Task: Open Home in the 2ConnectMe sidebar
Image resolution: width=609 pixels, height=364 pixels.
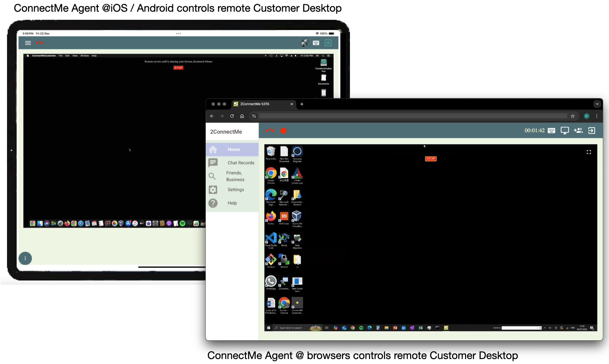Action: click(232, 149)
